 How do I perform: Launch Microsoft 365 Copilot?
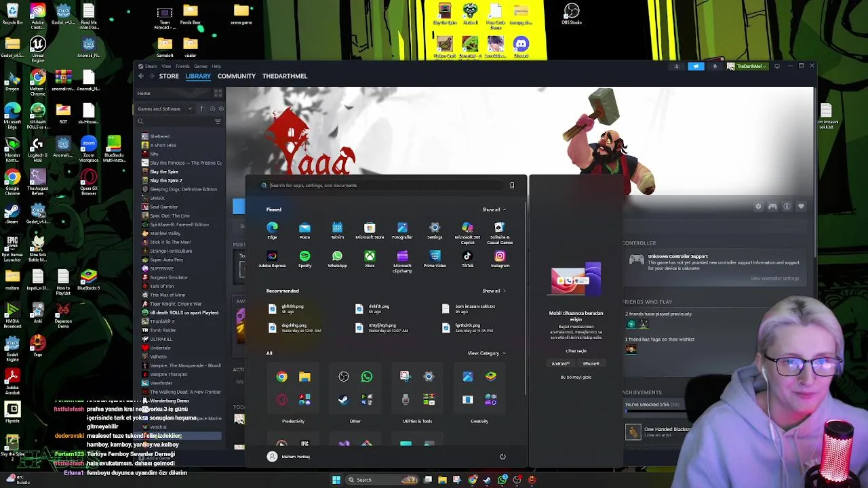click(467, 232)
